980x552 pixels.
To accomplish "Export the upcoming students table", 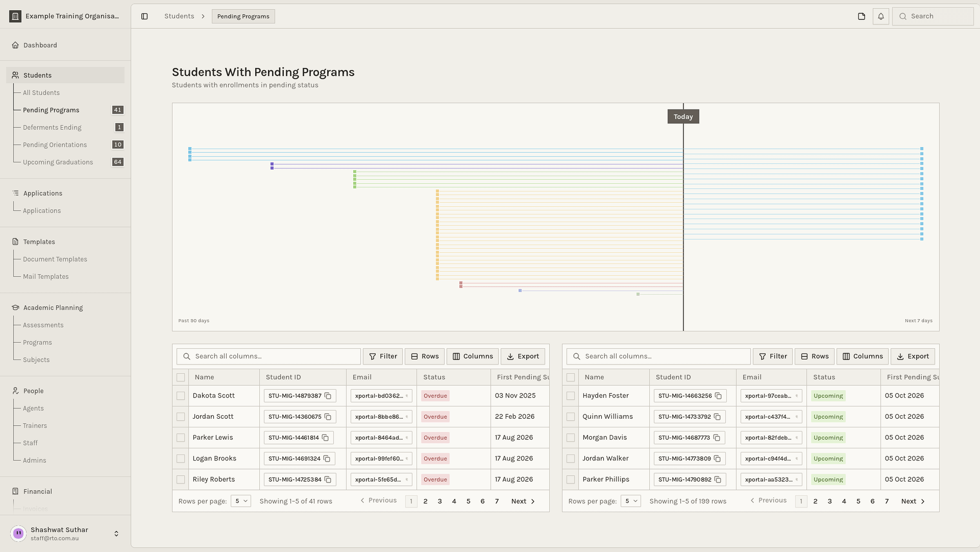I will pyautogui.click(x=913, y=356).
